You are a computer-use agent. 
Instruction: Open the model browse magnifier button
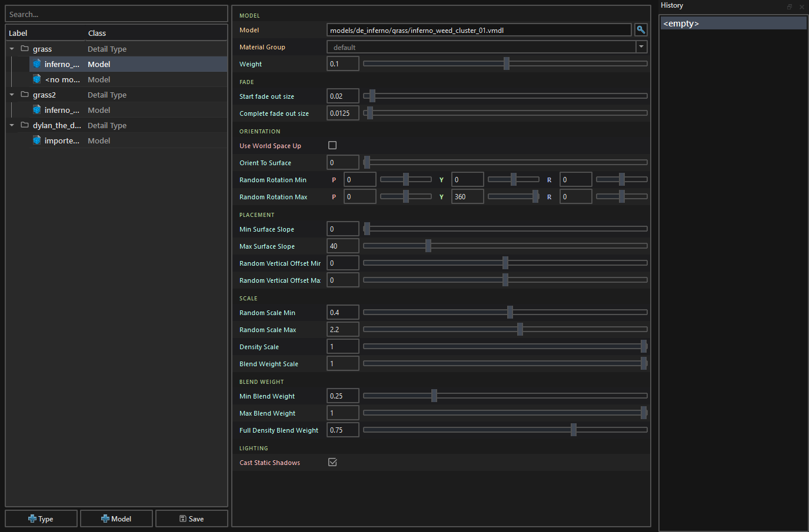[641, 30]
